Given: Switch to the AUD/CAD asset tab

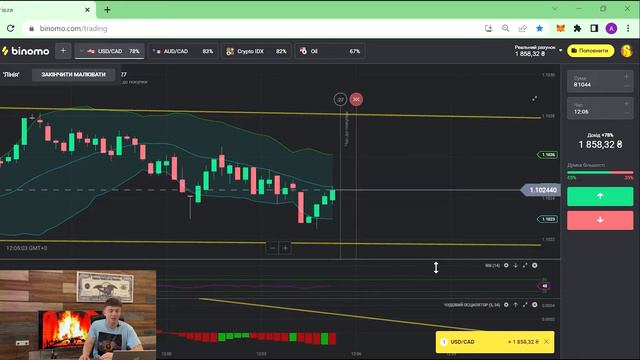Looking at the screenshot, I should coord(183,51).
